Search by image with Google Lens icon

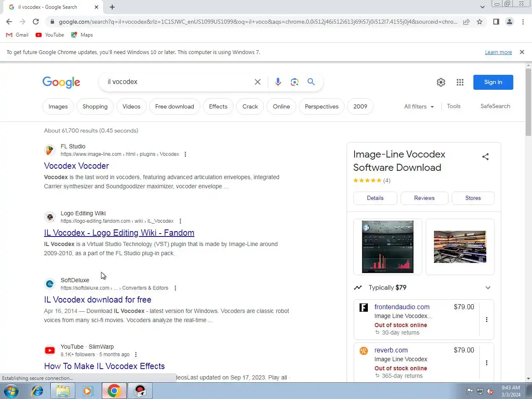[295, 82]
